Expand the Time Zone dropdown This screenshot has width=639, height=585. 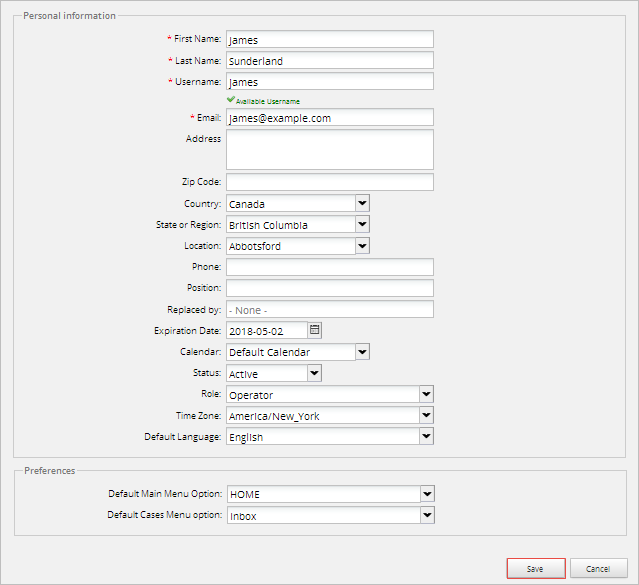pos(426,415)
